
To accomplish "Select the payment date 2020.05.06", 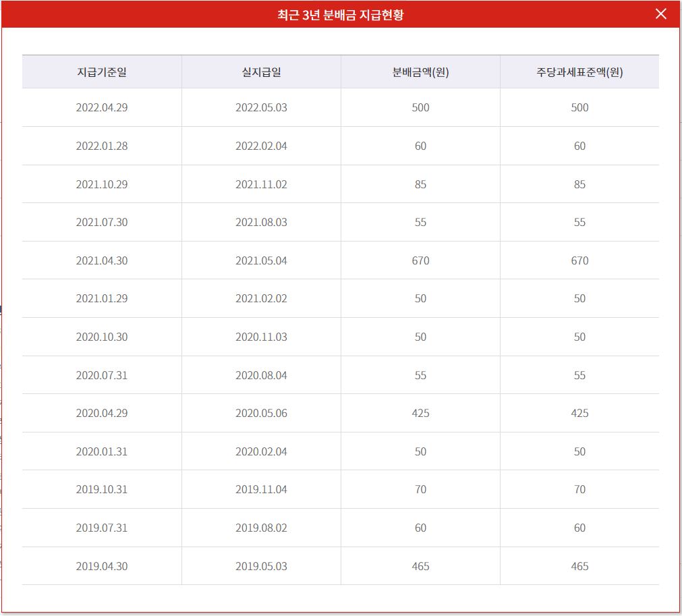I will pos(262,413).
